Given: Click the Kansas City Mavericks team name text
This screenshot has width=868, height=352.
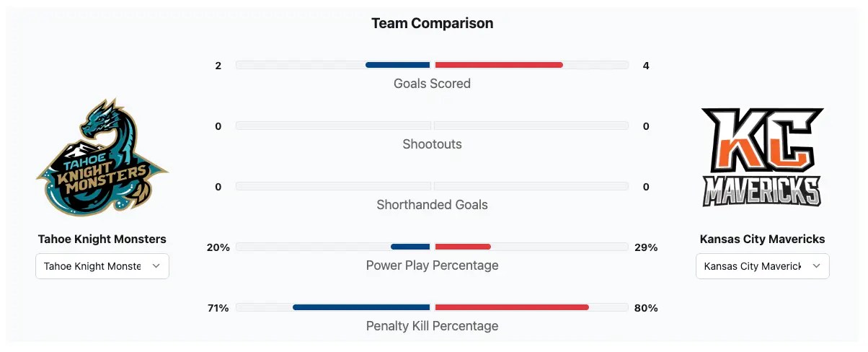Looking at the screenshot, I should (x=762, y=239).
